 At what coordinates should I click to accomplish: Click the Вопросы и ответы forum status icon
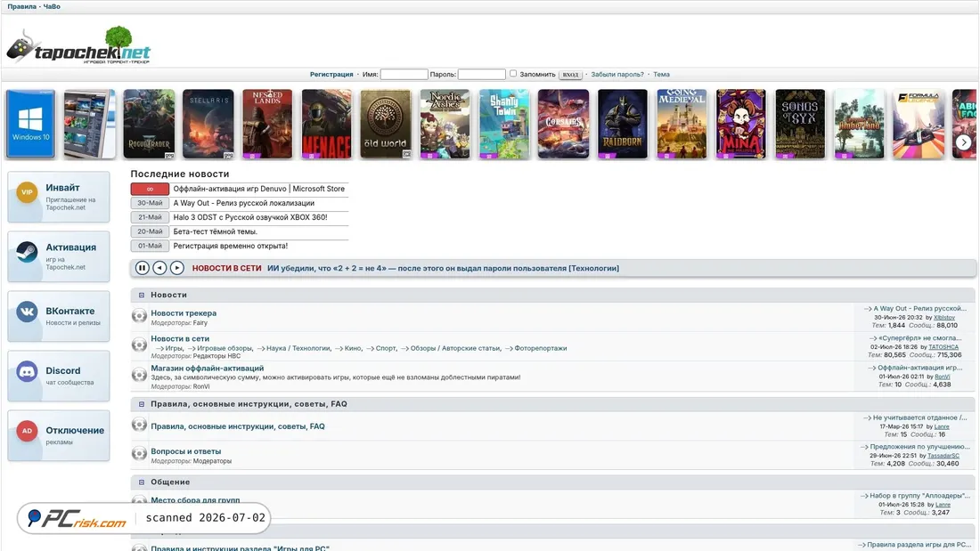click(x=139, y=454)
